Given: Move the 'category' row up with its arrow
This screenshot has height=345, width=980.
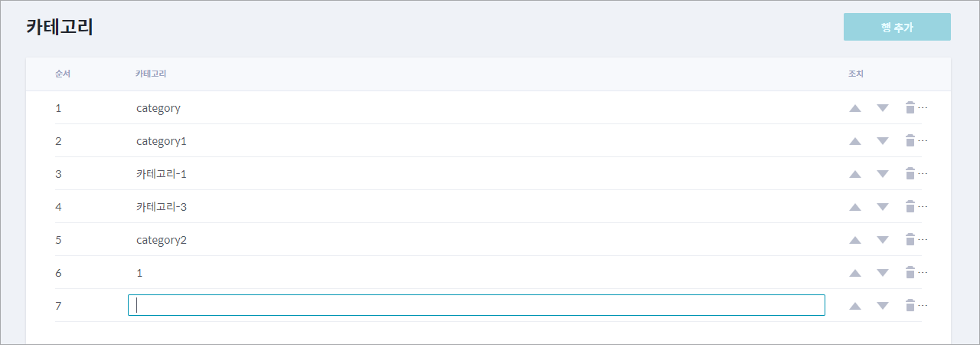Looking at the screenshot, I should click(855, 108).
